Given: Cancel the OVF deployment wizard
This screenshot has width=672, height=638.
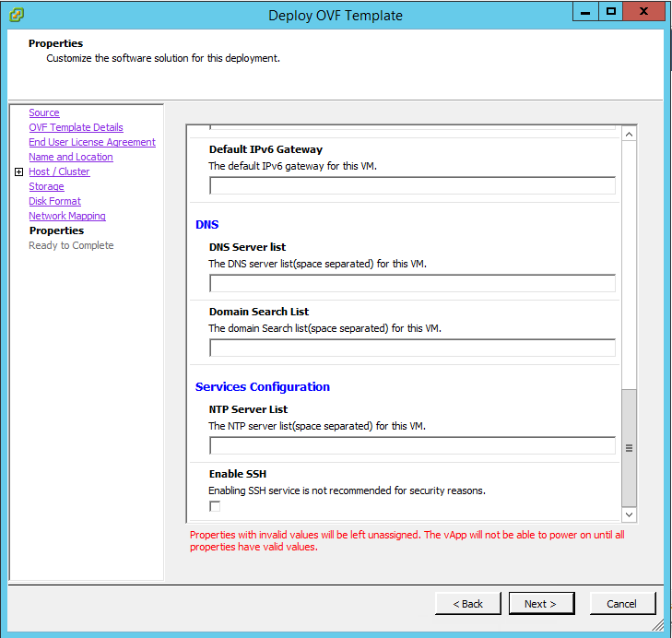Looking at the screenshot, I should (621, 604).
